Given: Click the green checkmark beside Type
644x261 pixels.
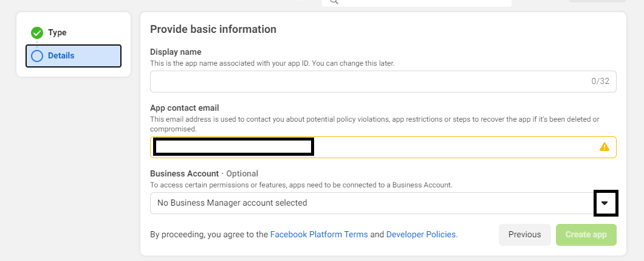Looking at the screenshot, I should pos(37,33).
